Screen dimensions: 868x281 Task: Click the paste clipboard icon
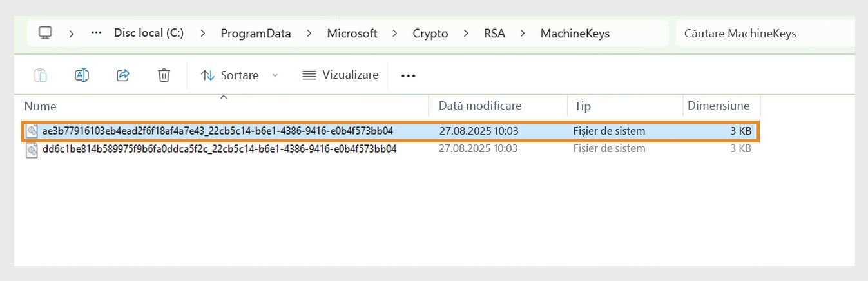click(x=41, y=75)
